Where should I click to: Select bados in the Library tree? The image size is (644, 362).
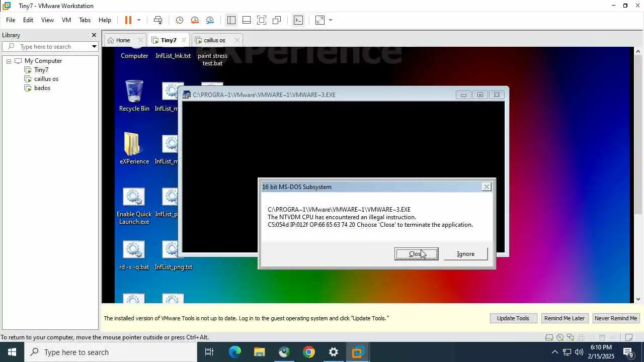(42, 88)
